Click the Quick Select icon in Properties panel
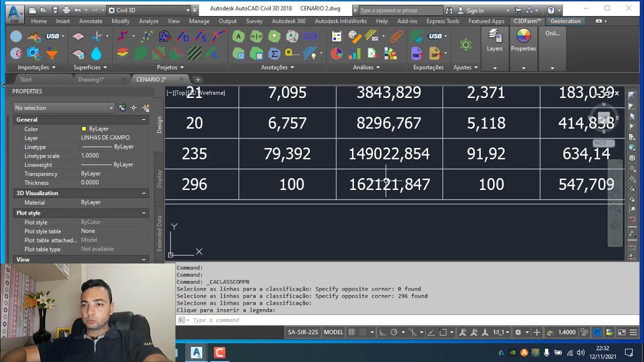This screenshot has width=644, height=362. (x=146, y=108)
